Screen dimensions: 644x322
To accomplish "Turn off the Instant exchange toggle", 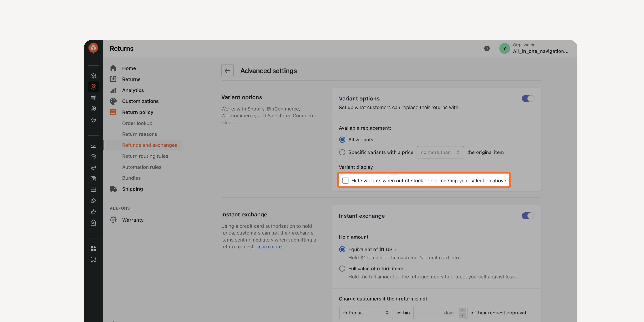I will [x=528, y=216].
